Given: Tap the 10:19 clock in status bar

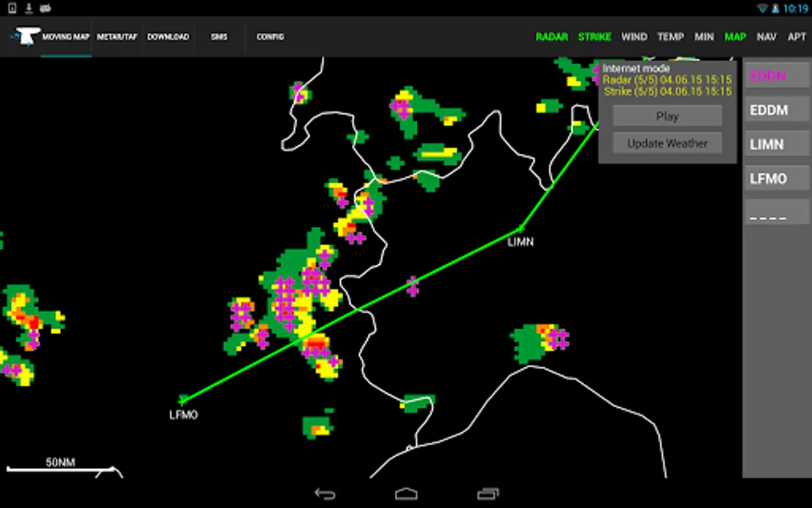Looking at the screenshot, I should (796, 8).
